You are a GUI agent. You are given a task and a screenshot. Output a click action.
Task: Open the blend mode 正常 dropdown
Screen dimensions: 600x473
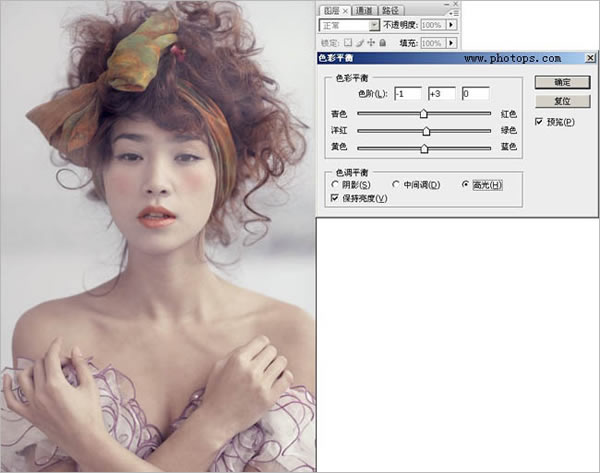point(373,24)
